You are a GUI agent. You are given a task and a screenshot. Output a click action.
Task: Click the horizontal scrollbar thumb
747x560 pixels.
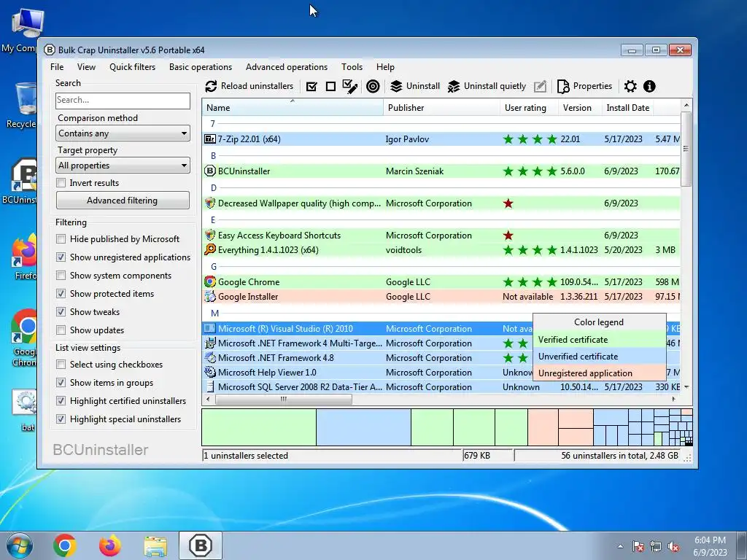284,399
